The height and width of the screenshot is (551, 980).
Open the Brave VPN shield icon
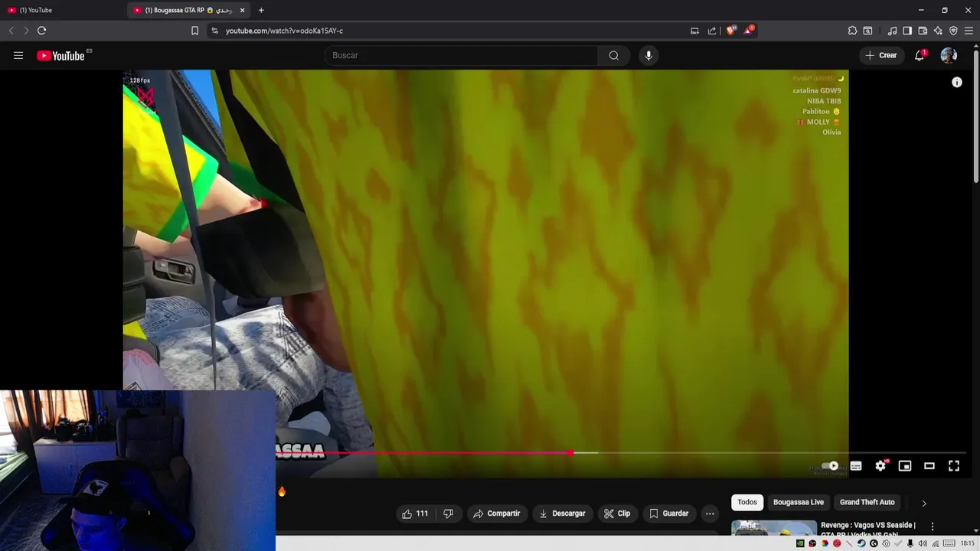pos(953,31)
